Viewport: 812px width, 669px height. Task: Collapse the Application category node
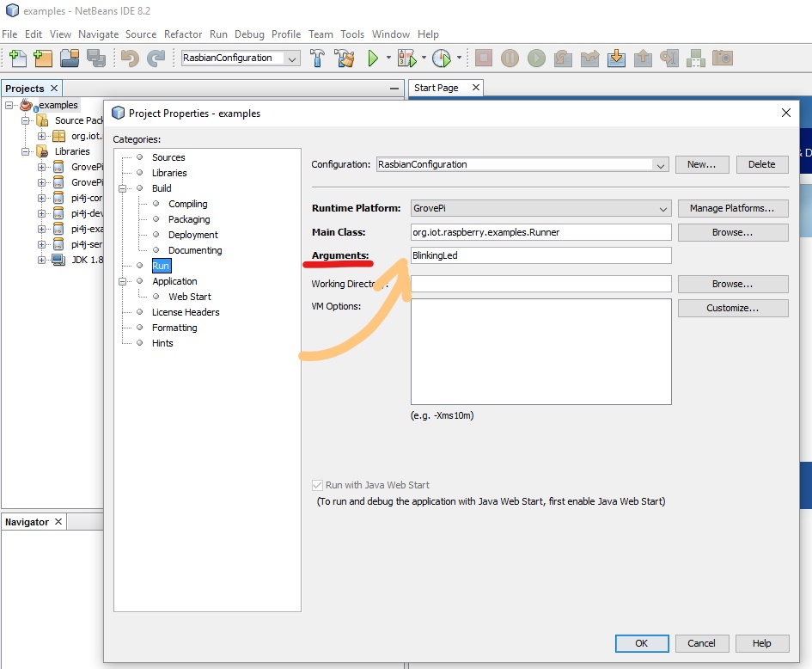123,281
